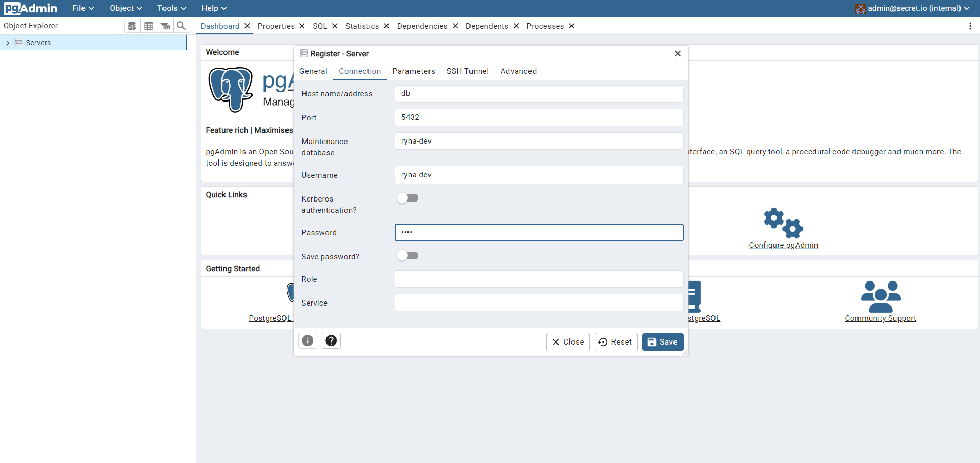Image resolution: width=980 pixels, height=463 pixels.
Task: Open the Processes panel tab
Action: tap(545, 26)
